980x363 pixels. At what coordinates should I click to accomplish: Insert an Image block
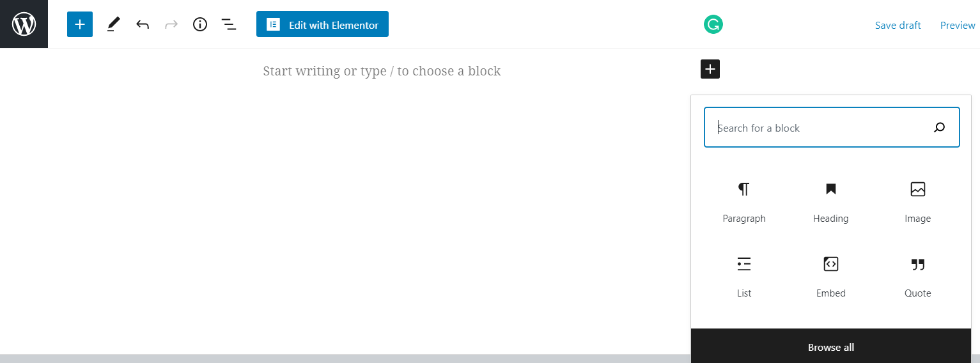point(917,201)
